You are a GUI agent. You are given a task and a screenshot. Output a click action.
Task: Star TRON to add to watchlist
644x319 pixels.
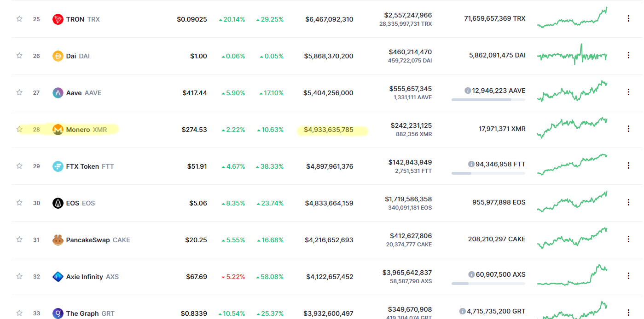tap(19, 19)
